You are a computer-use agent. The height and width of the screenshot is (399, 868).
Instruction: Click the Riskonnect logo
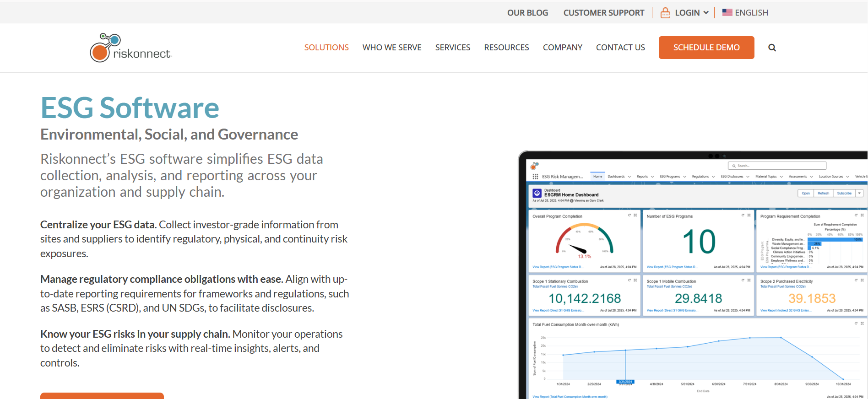[x=131, y=48]
